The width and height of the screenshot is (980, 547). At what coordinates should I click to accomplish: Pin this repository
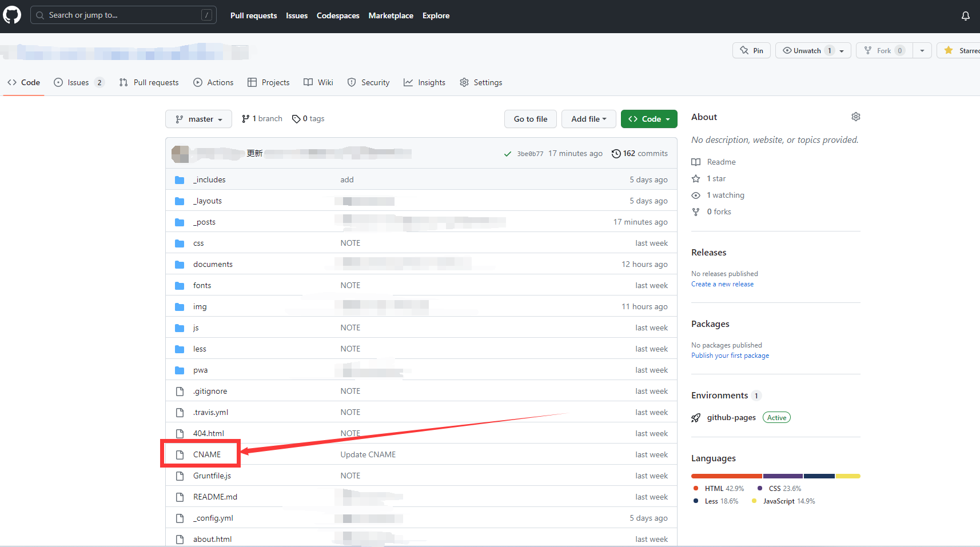pyautogui.click(x=751, y=50)
